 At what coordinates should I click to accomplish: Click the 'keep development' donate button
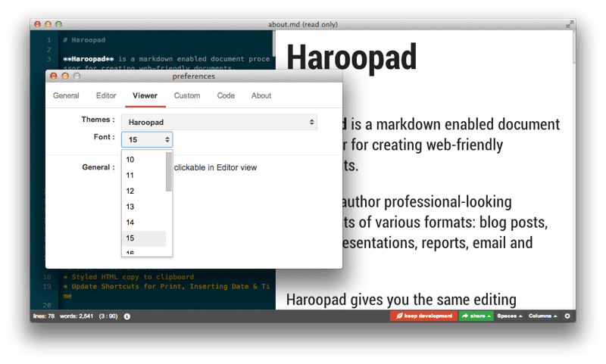pyautogui.click(x=423, y=316)
